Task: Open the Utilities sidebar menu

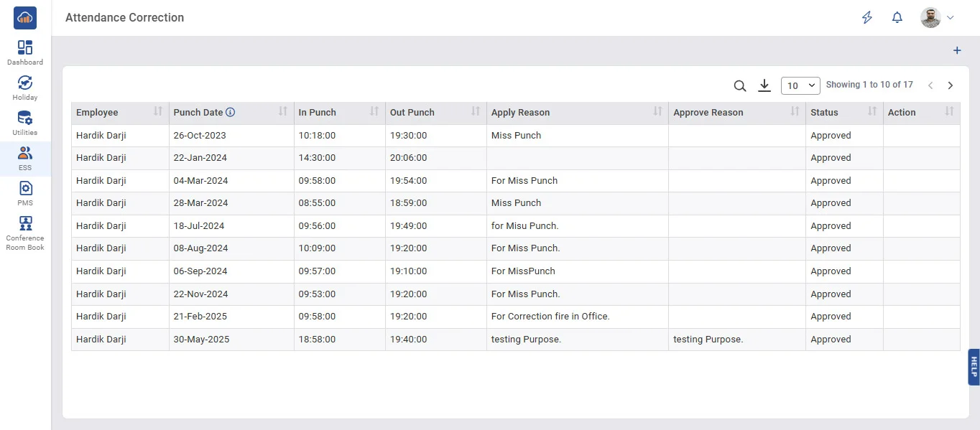Action: (x=25, y=123)
